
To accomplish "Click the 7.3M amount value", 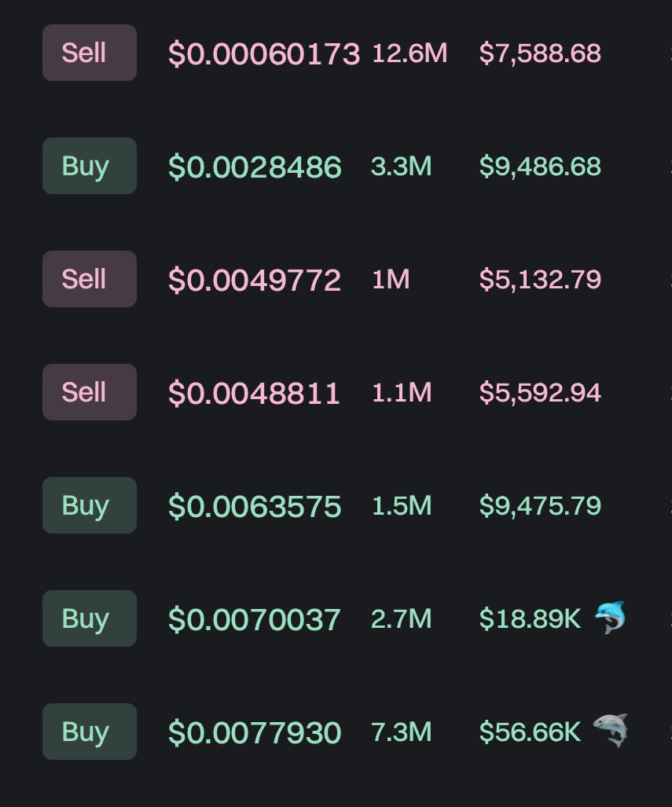I will (401, 732).
